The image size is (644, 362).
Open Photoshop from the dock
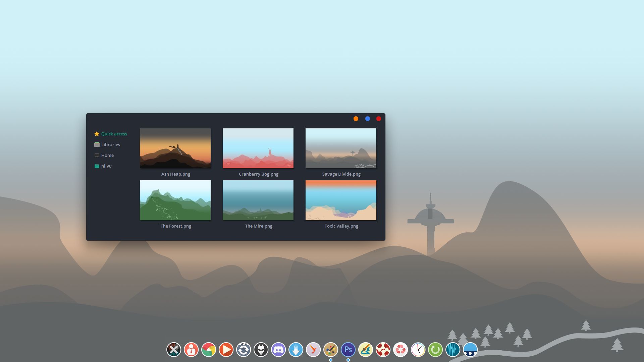[x=348, y=350]
